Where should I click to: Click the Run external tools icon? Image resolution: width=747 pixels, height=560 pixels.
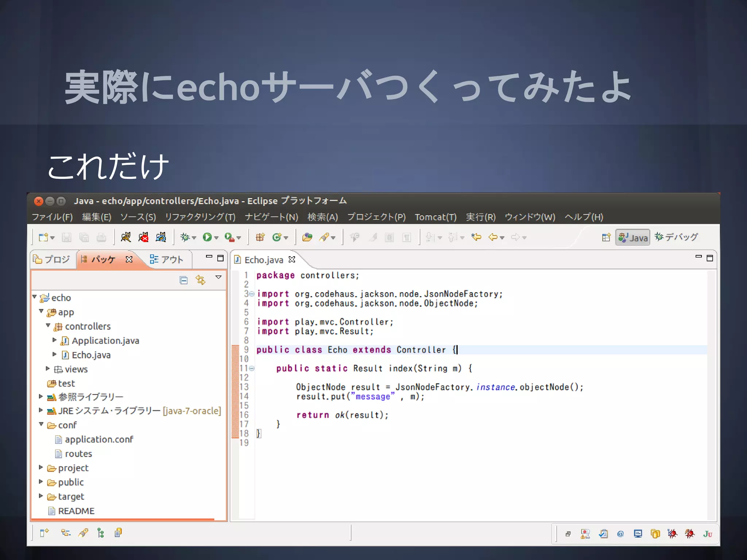click(x=229, y=237)
